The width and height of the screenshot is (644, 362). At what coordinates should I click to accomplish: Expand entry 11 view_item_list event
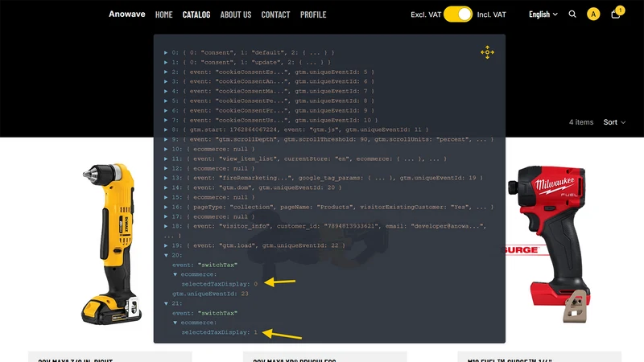(166, 158)
